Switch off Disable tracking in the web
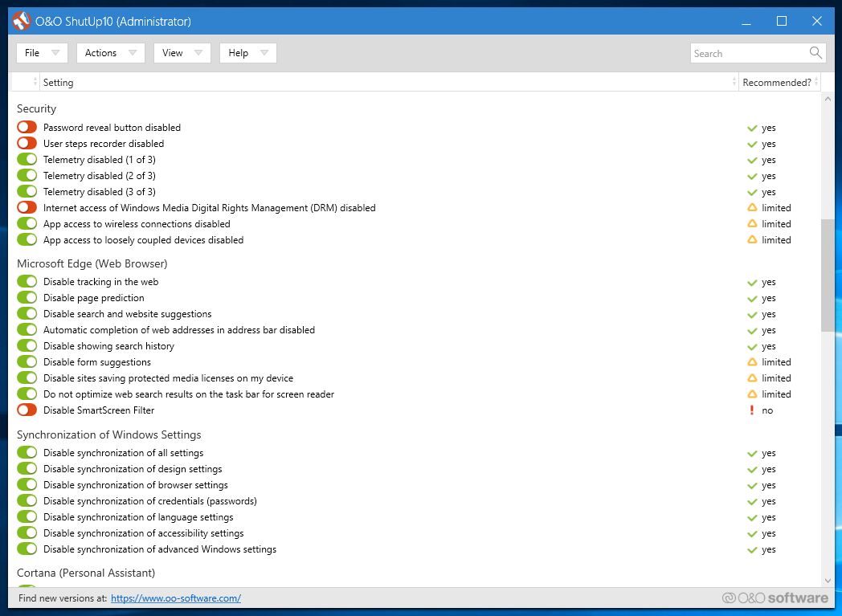 point(27,282)
